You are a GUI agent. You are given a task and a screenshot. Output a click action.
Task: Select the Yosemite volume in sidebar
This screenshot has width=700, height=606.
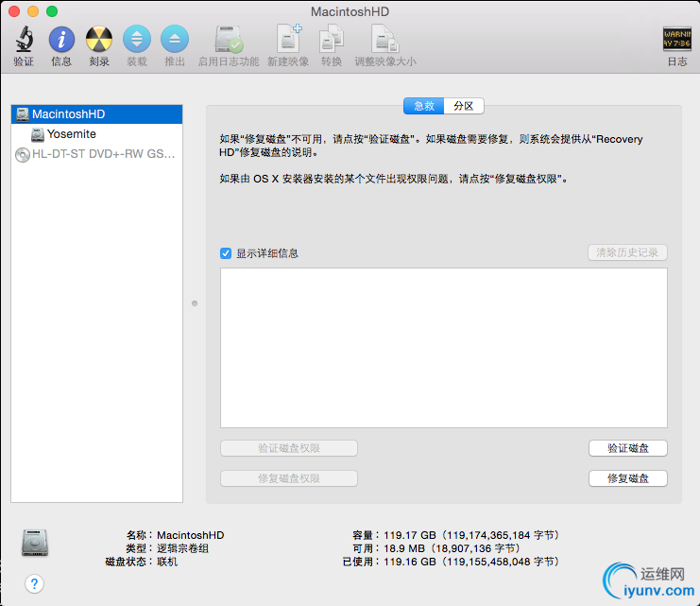click(97, 133)
